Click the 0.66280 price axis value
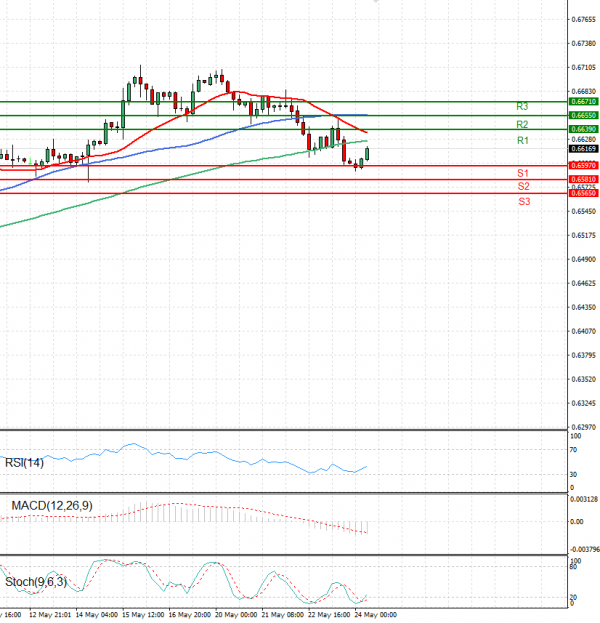 point(584,139)
